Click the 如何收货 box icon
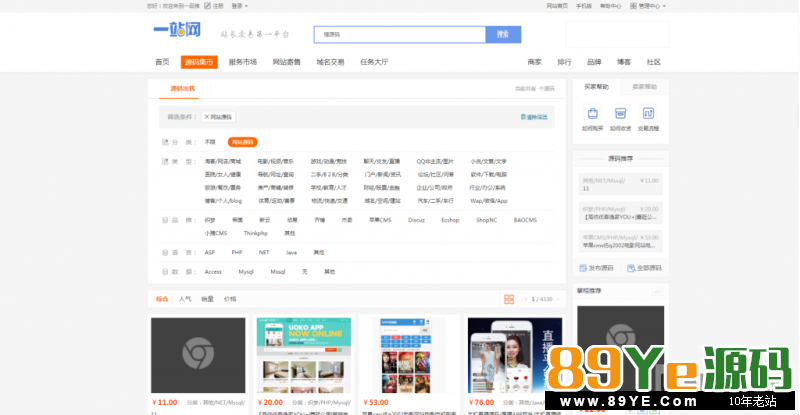The width and height of the screenshot is (800, 415). point(620,113)
